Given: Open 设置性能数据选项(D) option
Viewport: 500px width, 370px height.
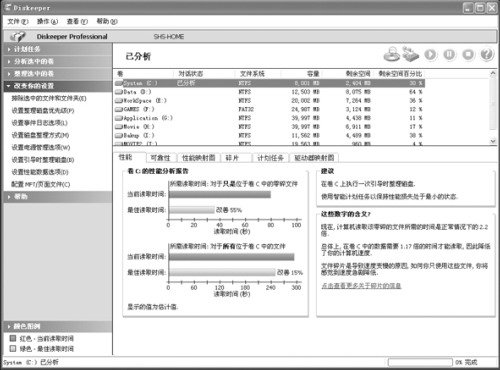Looking at the screenshot, I should (40, 172).
